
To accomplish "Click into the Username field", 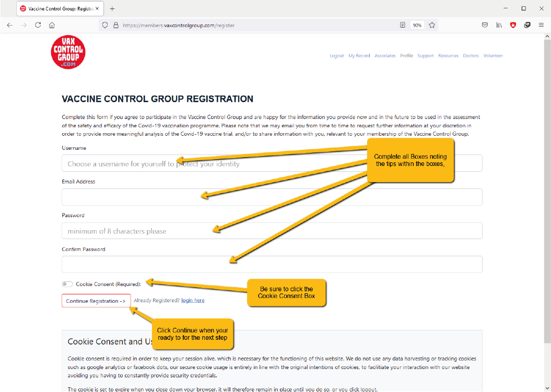I will tap(272, 163).
